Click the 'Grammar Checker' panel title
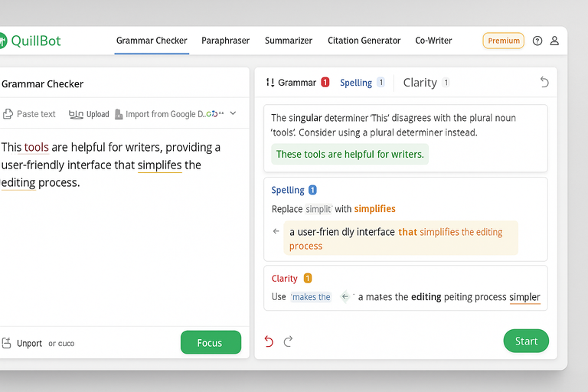 click(42, 83)
